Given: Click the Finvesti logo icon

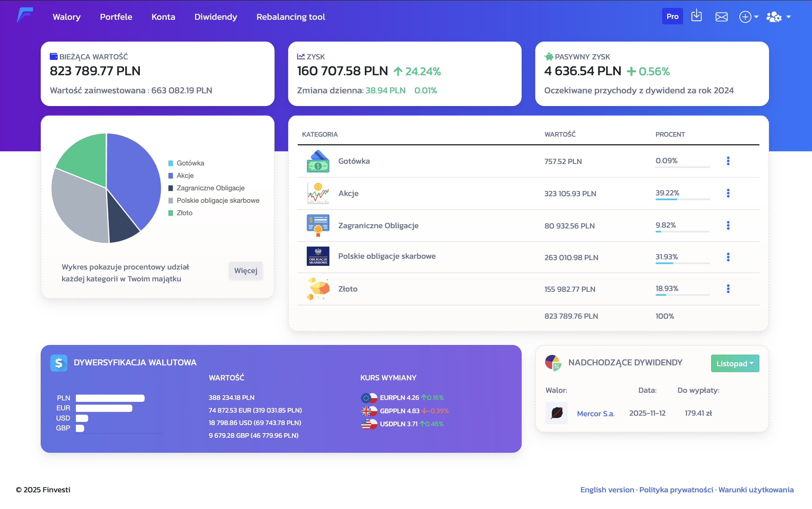Looking at the screenshot, I should click(x=25, y=16).
